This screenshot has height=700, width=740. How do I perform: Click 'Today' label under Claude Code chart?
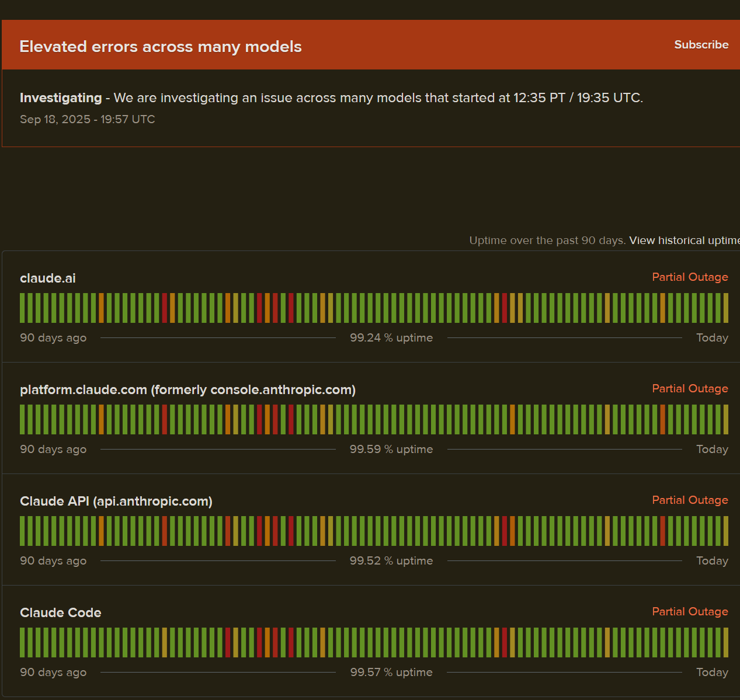[x=712, y=673]
